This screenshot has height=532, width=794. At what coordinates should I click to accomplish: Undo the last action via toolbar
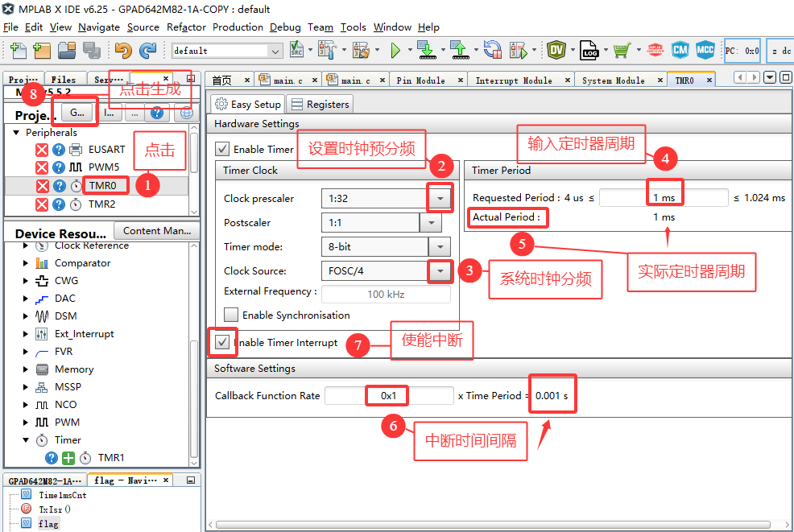click(x=123, y=50)
